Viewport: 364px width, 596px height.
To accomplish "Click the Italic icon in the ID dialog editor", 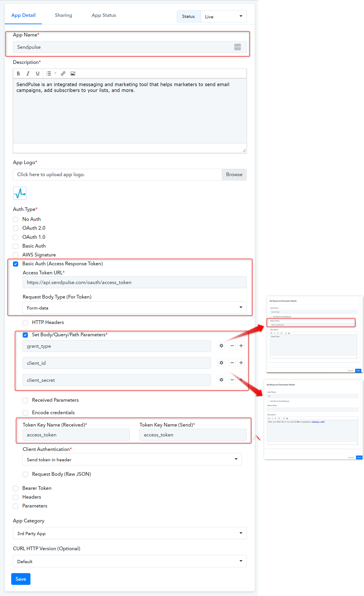I will pos(272,418).
